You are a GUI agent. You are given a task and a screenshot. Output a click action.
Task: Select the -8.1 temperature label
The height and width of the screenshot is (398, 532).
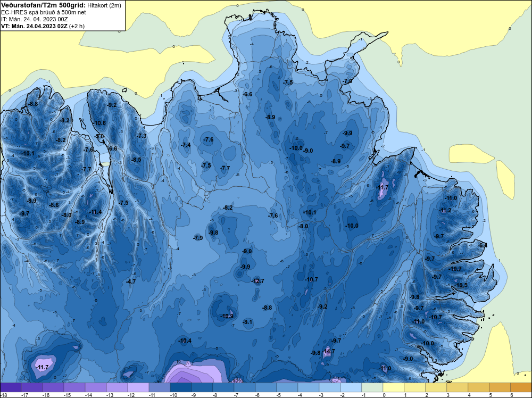point(248,322)
